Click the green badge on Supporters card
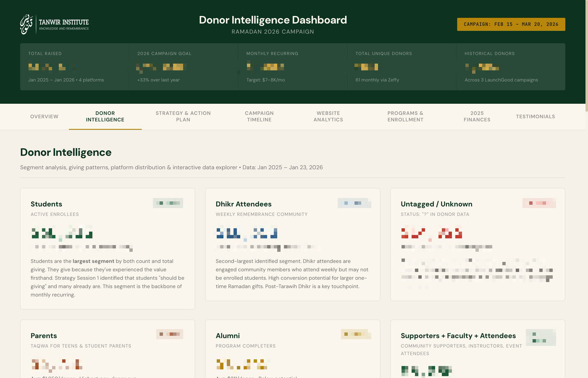 [x=541, y=337]
